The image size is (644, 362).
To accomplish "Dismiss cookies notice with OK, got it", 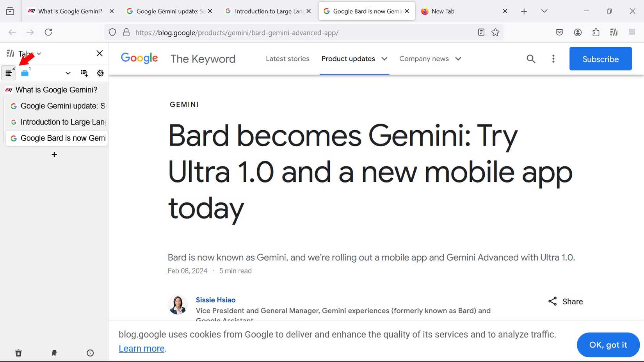I will [608, 345].
